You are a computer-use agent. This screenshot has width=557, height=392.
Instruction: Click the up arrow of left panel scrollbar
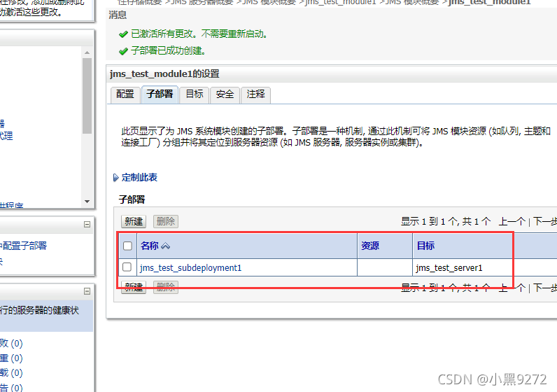[x=87, y=52]
